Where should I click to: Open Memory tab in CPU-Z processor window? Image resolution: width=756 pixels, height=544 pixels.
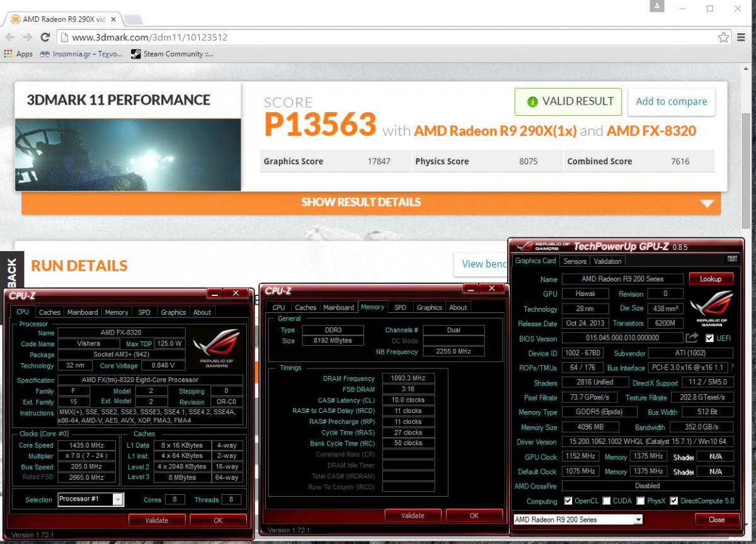tap(117, 312)
